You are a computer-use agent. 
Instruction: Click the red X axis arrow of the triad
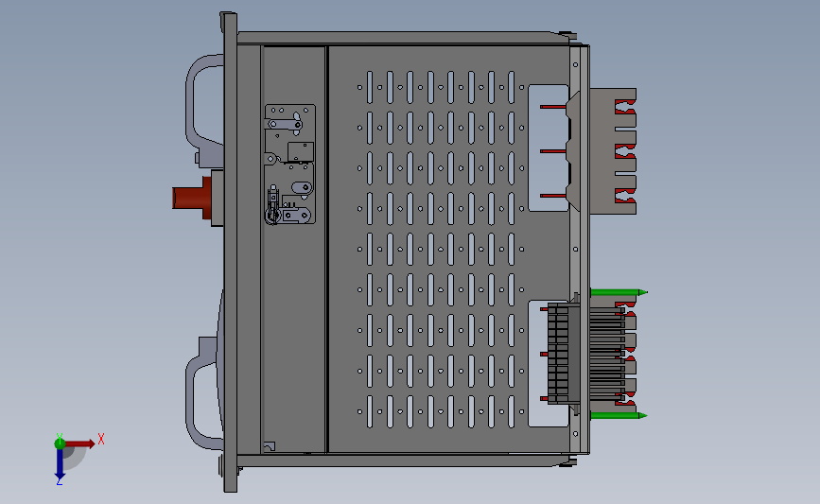tap(80, 443)
